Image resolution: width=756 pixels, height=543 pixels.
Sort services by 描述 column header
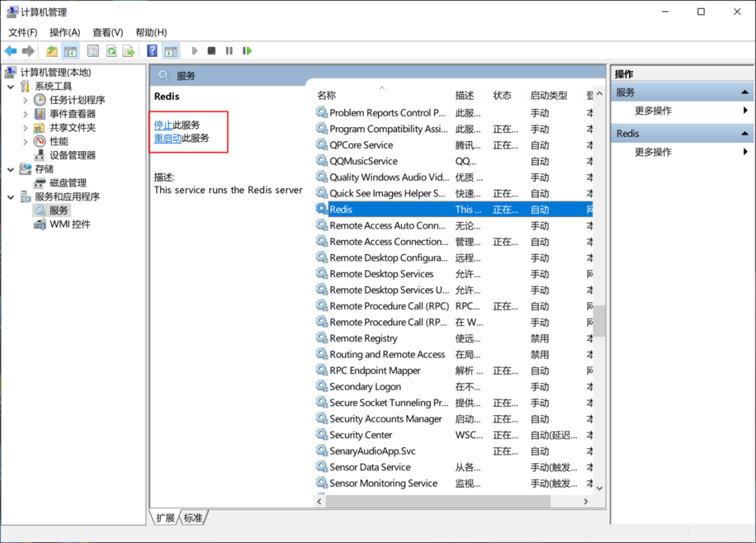[470, 95]
